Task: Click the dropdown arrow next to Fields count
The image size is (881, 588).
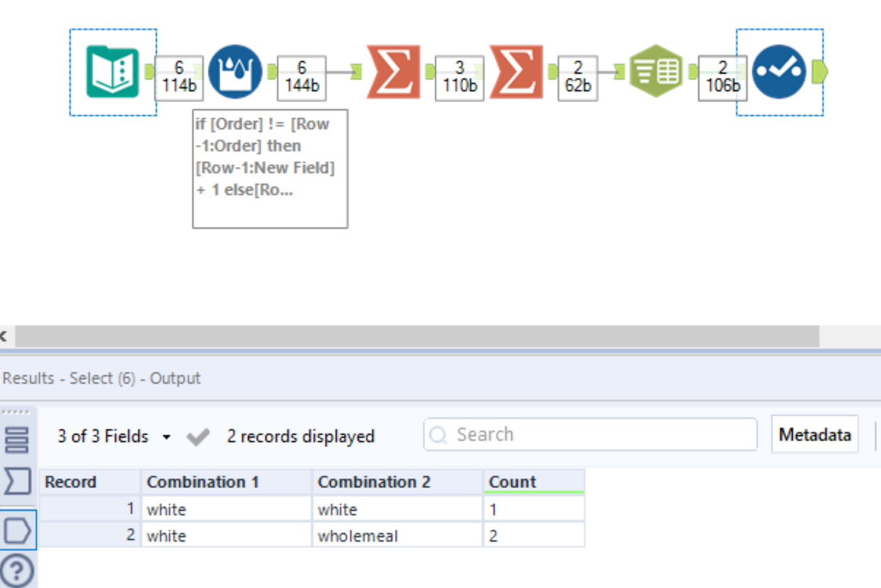Action: [x=167, y=437]
